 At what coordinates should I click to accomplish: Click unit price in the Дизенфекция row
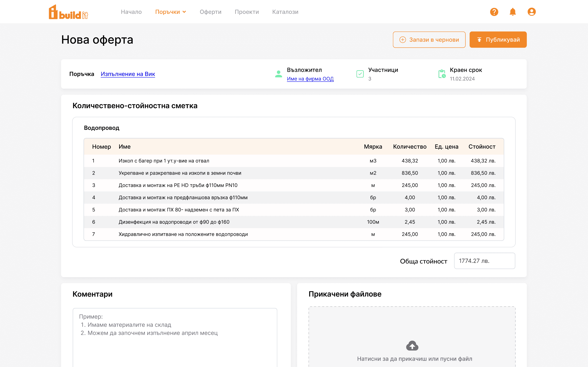pos(446,222)
